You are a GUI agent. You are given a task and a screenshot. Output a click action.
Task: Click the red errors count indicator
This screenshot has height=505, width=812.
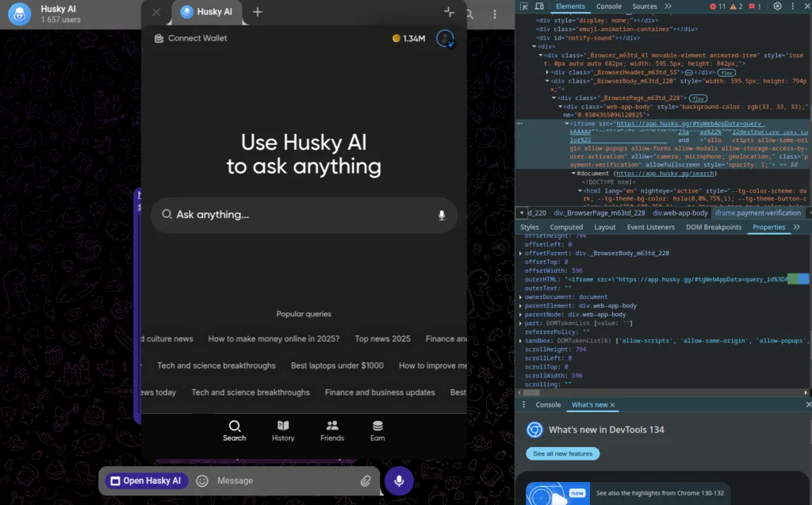(x=718, y=6)
